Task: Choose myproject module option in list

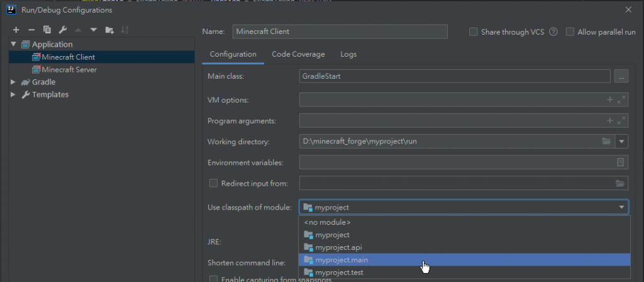Action: (464, 235)
